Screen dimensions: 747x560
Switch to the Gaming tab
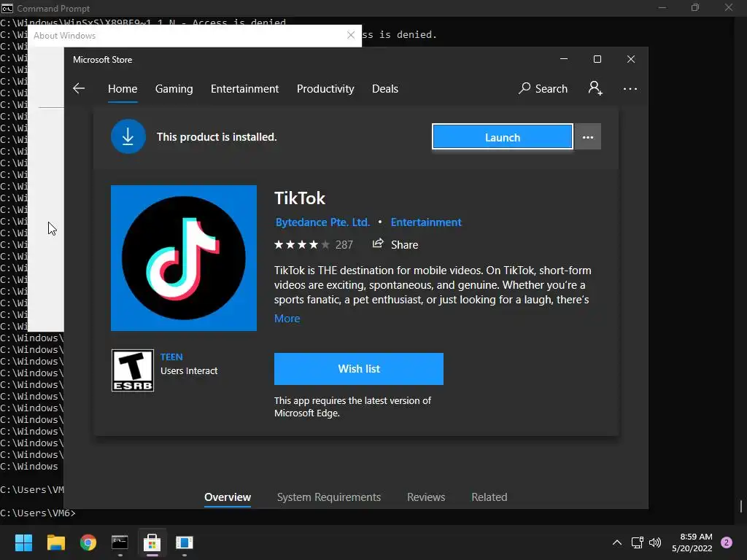tap(174, 89)
